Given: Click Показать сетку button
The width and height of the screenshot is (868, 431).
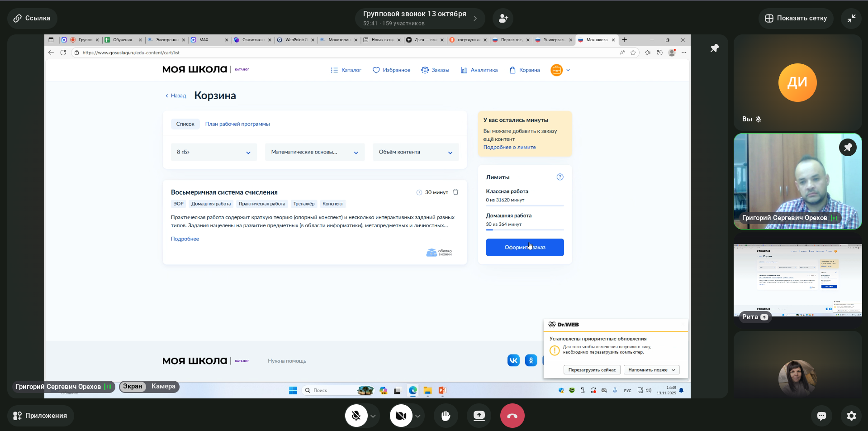Looking at the screenshot, I should [x=796, y=19].
